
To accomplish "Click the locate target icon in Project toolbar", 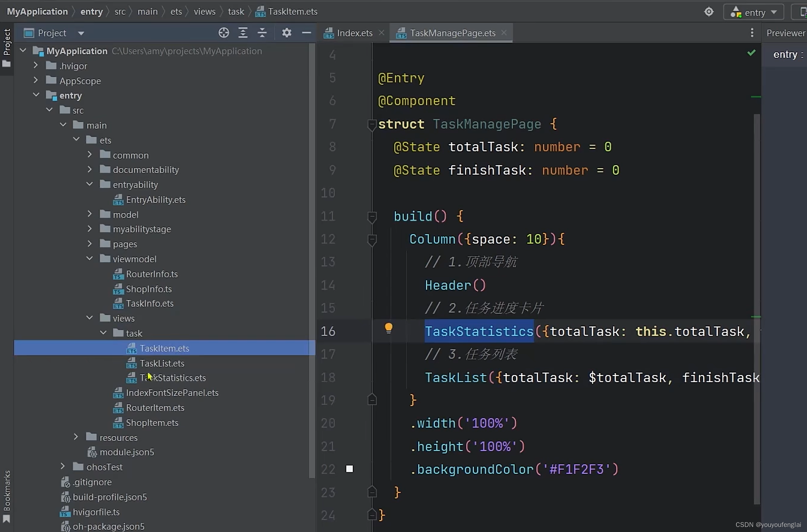I will coord(223,33).
